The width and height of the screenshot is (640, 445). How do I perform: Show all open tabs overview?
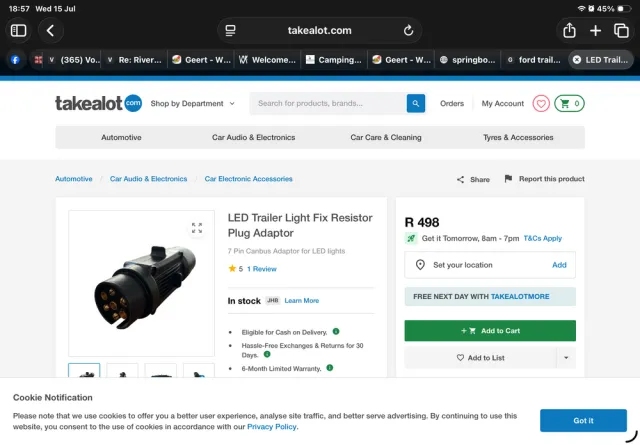(x=621, y=31)
